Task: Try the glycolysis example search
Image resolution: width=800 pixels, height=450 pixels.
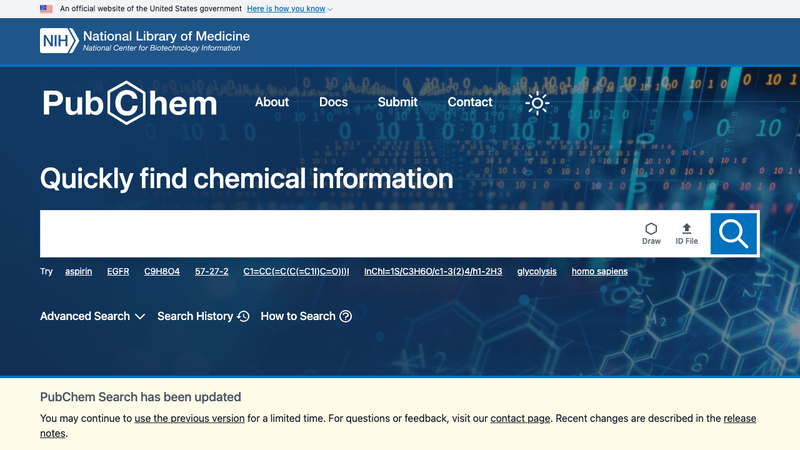Action: click(537, 271)
